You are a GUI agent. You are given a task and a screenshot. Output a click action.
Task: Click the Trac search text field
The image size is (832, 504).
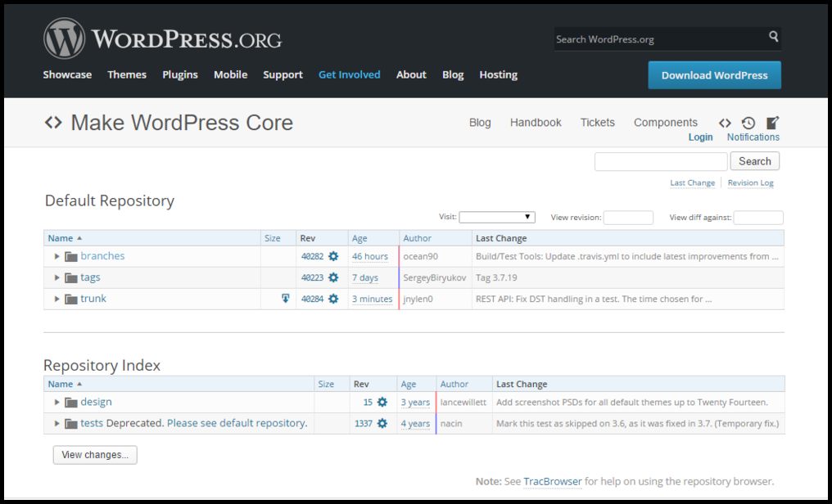pyautogui.click(x=661, y=161)
